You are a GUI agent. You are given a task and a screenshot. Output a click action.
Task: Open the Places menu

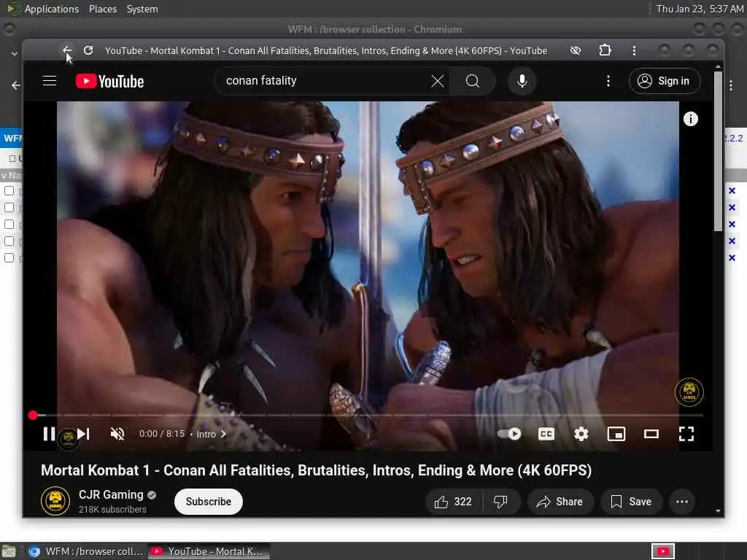(102, 9)
